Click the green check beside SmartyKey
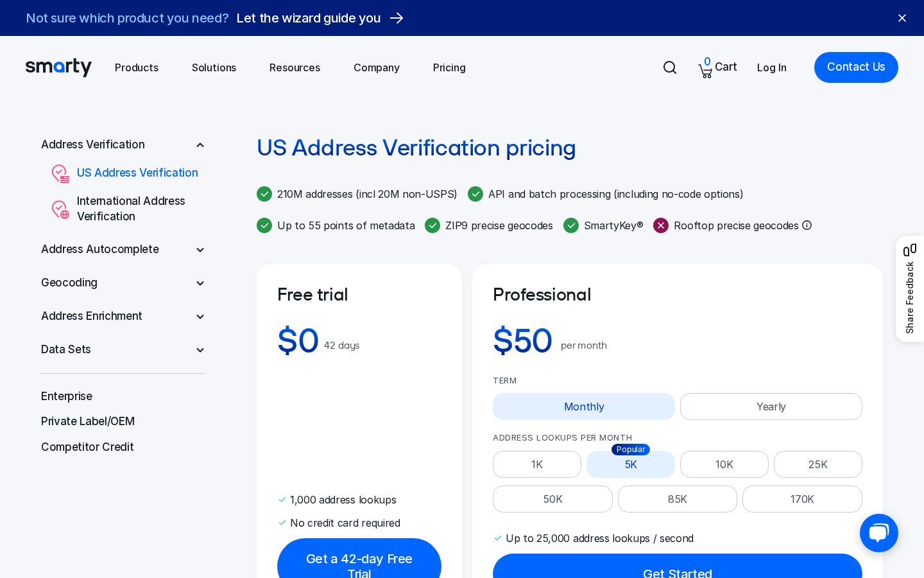Image resolution: width=924 pixels, height=578 pixels. click(x=571, y=225)
